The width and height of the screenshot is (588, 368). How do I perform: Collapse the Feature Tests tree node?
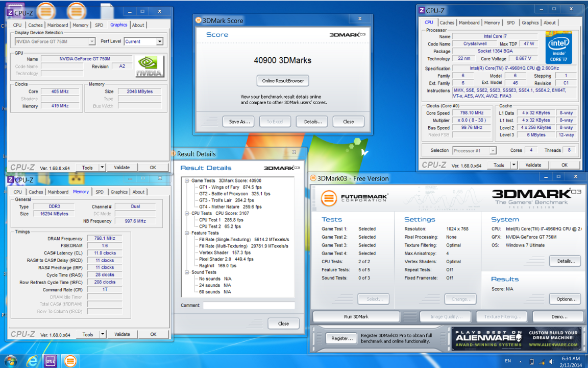click(x=187, y=233)
